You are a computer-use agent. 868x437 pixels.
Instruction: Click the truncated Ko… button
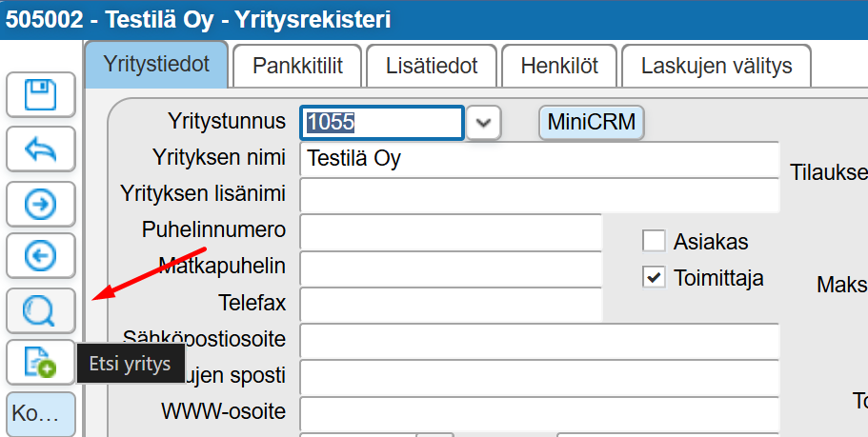pos(40,415)
